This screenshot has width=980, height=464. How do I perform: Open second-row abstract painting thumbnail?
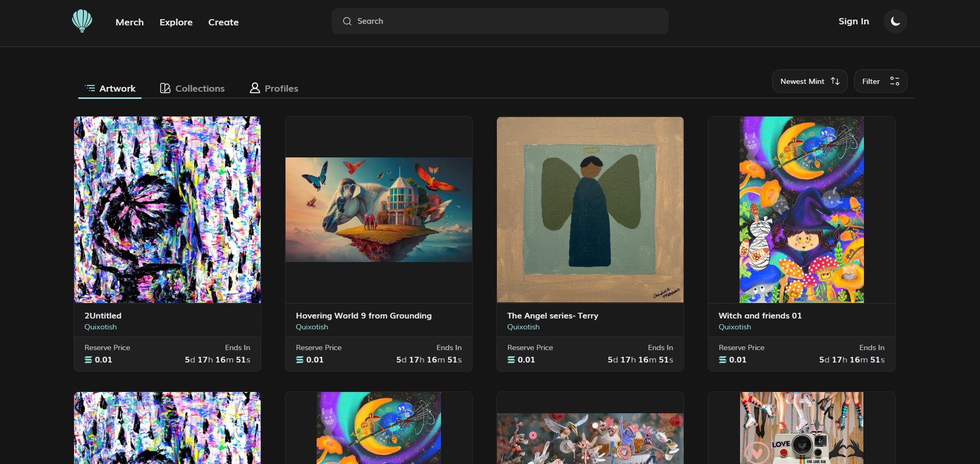[x=167, y=428]
